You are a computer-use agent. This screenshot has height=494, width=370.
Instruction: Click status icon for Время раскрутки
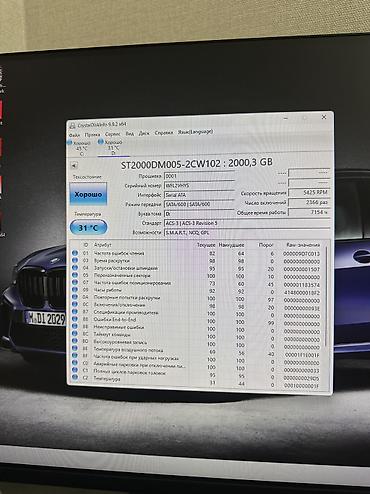(x=75, y=260)
